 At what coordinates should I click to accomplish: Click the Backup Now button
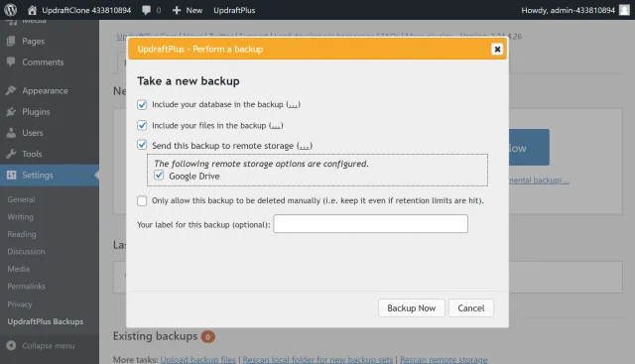pyautogui.click(x=412, y=308)
